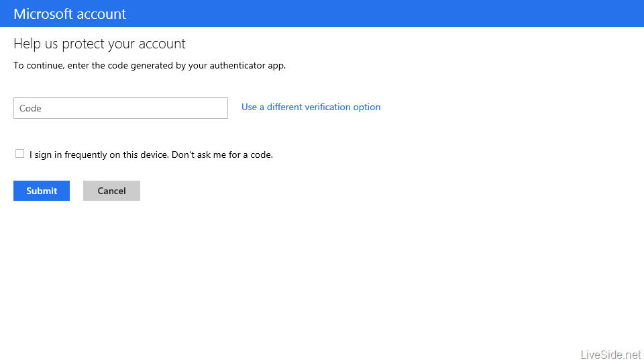Click the 'Don't ask me for a code' label
The image size is (644, 362).
(222, 154)
